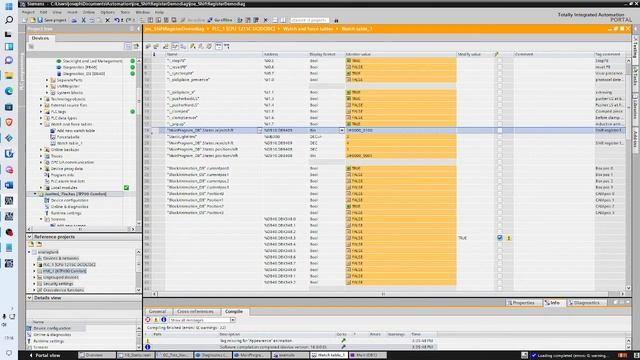The width and height of the screenshot is (640, 360).
Task: Open the Help menu
Action: [159, 12]
